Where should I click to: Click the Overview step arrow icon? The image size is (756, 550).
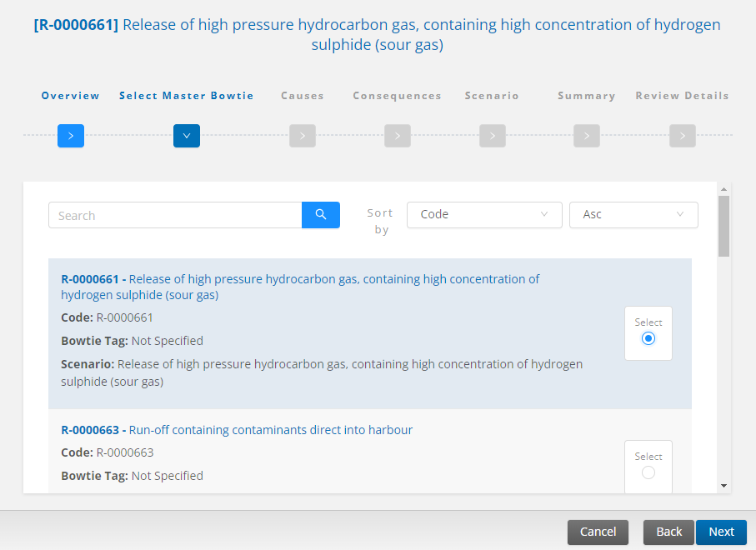tap(71, 136)
